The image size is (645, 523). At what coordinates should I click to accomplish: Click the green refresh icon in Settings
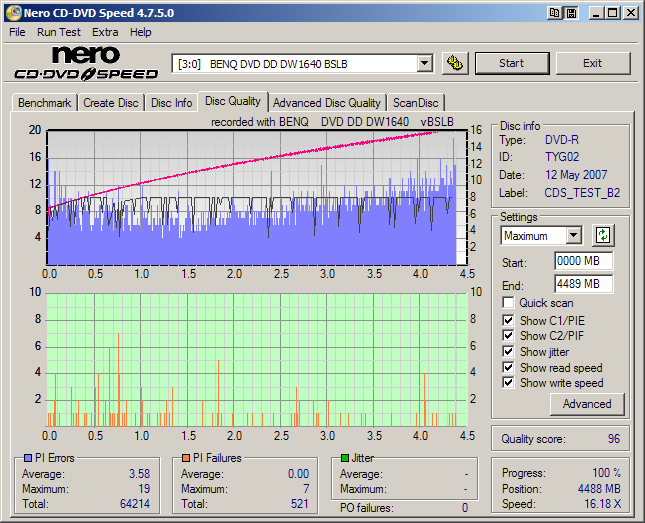(x=603, y=235)
